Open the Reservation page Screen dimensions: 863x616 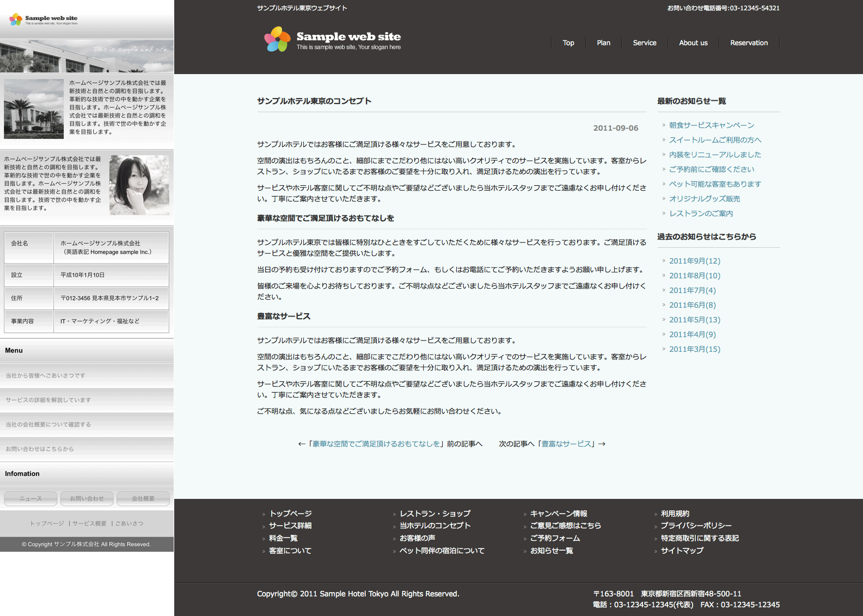coord(749,43)
